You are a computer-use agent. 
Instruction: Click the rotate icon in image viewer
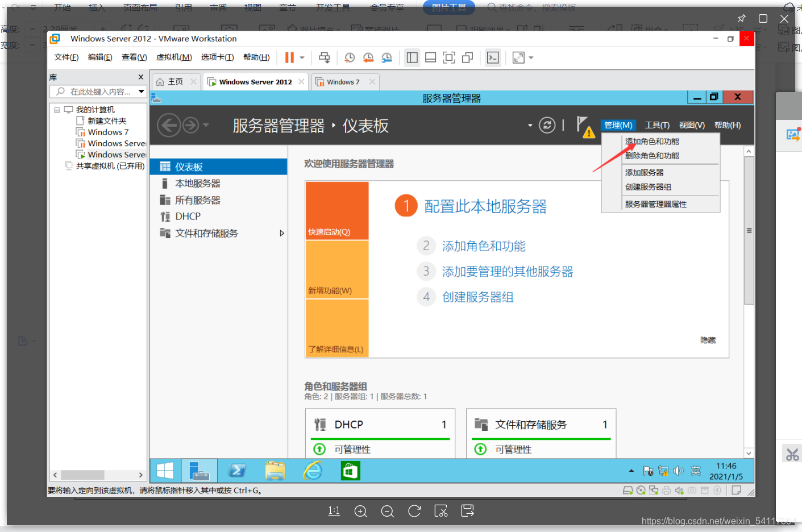pyautogui.click(x=414, y=511)
